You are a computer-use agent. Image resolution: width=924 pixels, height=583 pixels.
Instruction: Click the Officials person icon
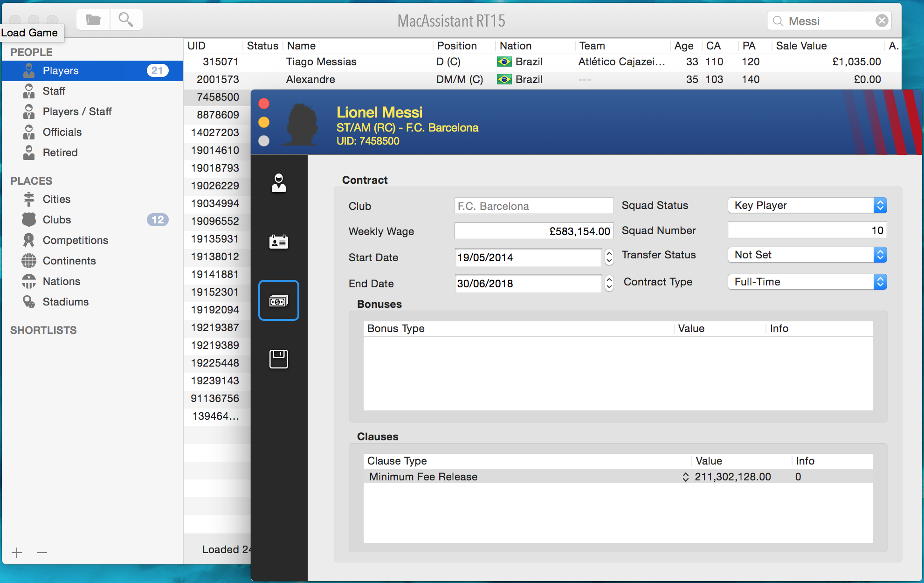[29, 132]
